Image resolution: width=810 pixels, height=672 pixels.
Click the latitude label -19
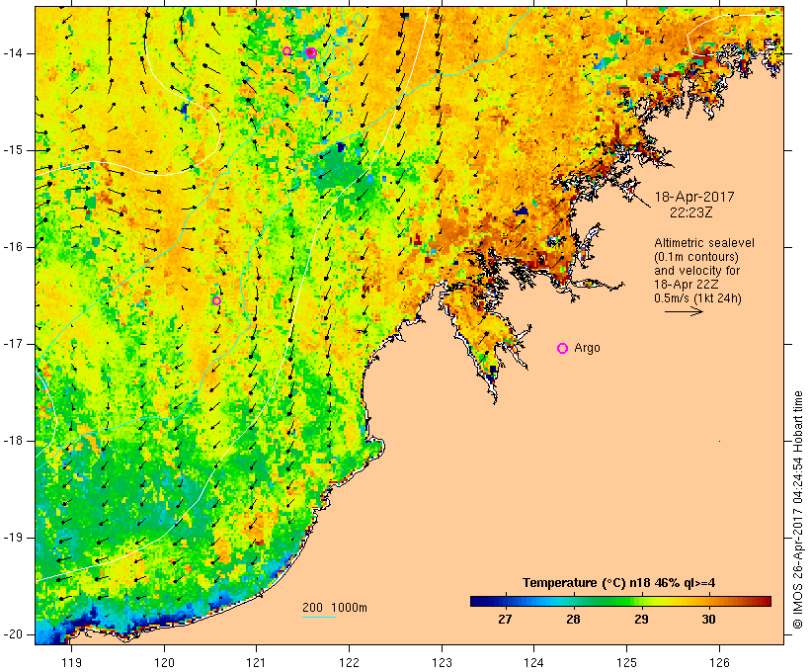pos(12,538)
